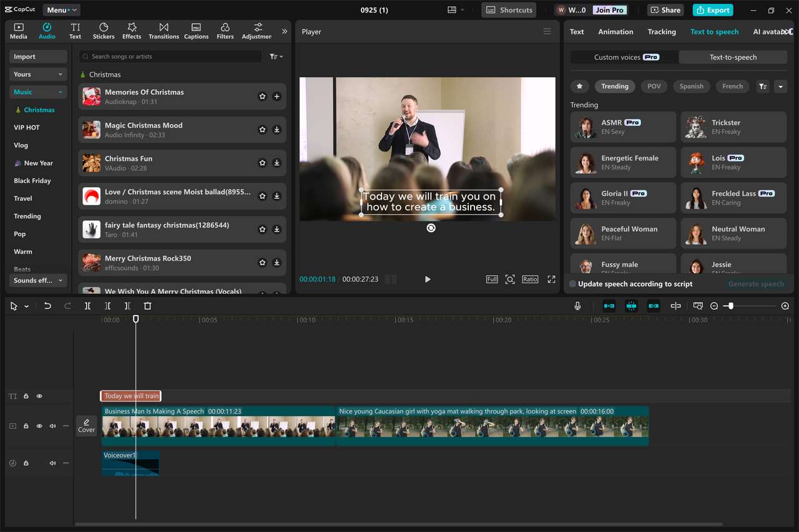Image resolution: width=799 pixels, height=532 pixels.
Task: Open the Stickers panel
Action: (103, 31)
